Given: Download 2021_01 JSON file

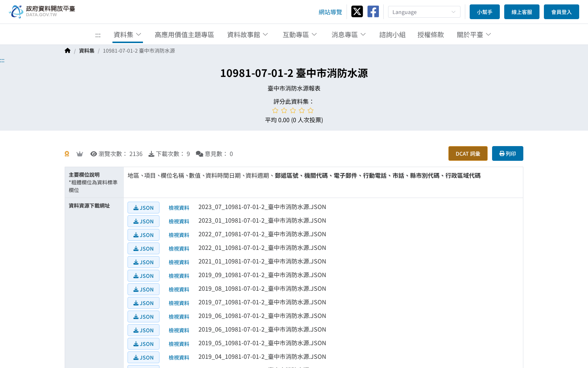Looking at the screenshot, I should point(143,262).
